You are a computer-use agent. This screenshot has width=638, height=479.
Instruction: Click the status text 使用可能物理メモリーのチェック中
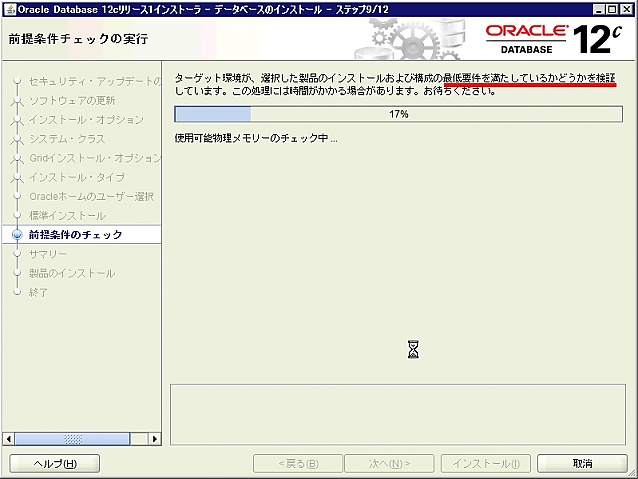pyautogui.click(x=256, y=138)
